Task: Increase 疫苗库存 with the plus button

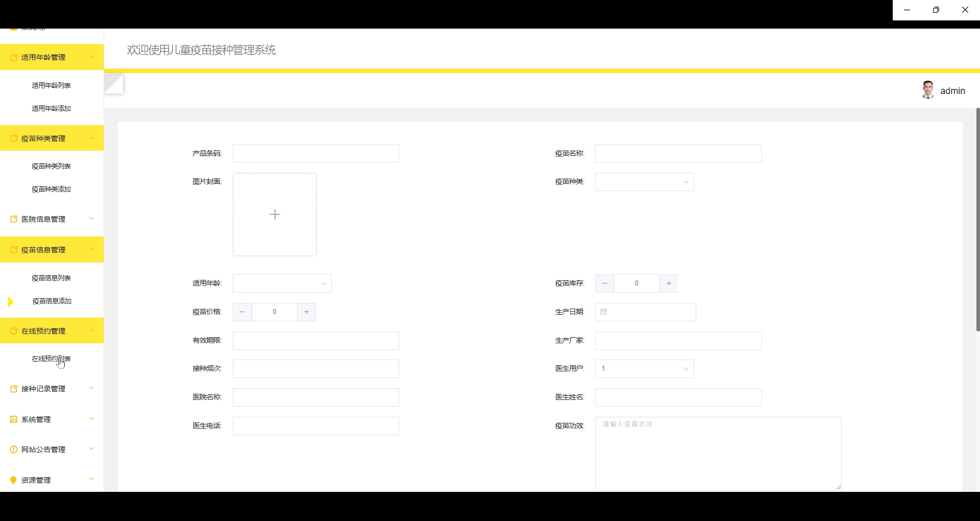Action: (x=669, y=283)
